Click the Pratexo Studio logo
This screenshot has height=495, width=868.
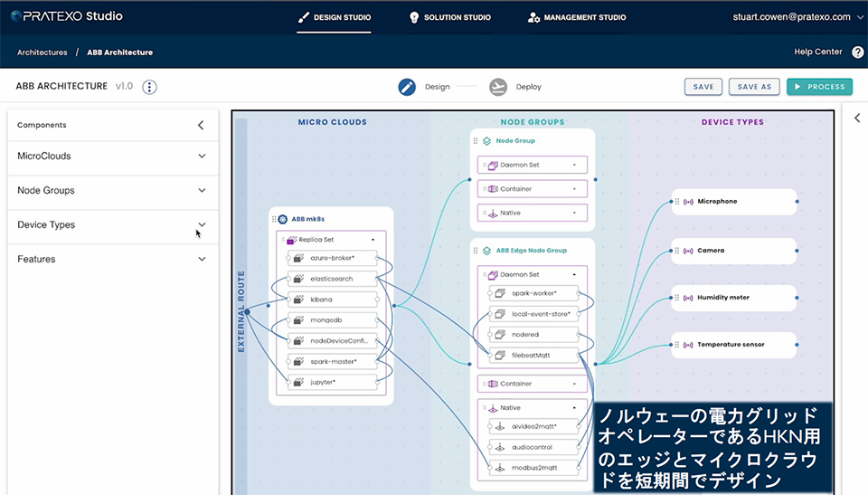[67, 16]
